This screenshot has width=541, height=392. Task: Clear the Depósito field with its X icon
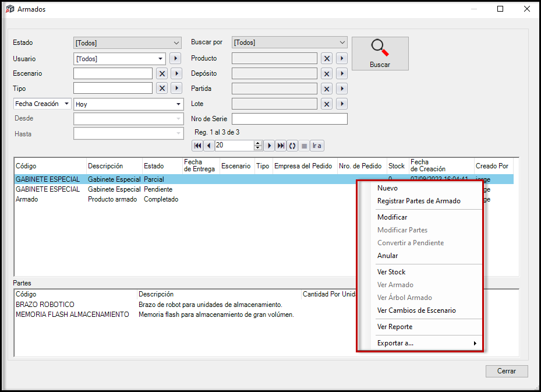point(327,73)
